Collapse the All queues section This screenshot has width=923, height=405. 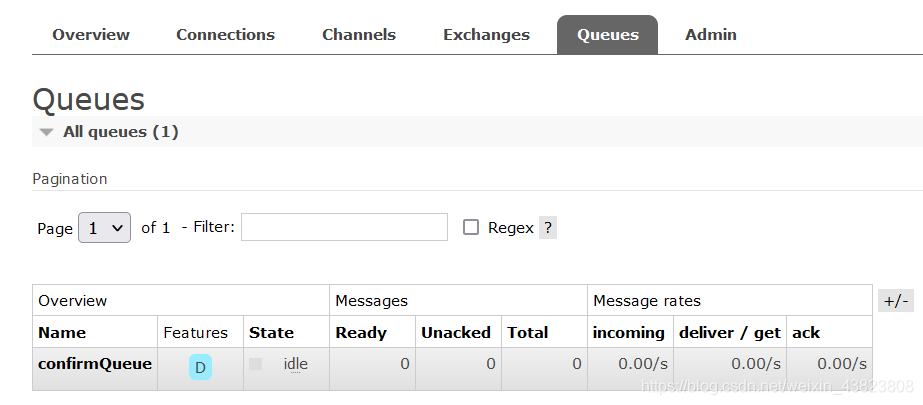tap(47, 132)
